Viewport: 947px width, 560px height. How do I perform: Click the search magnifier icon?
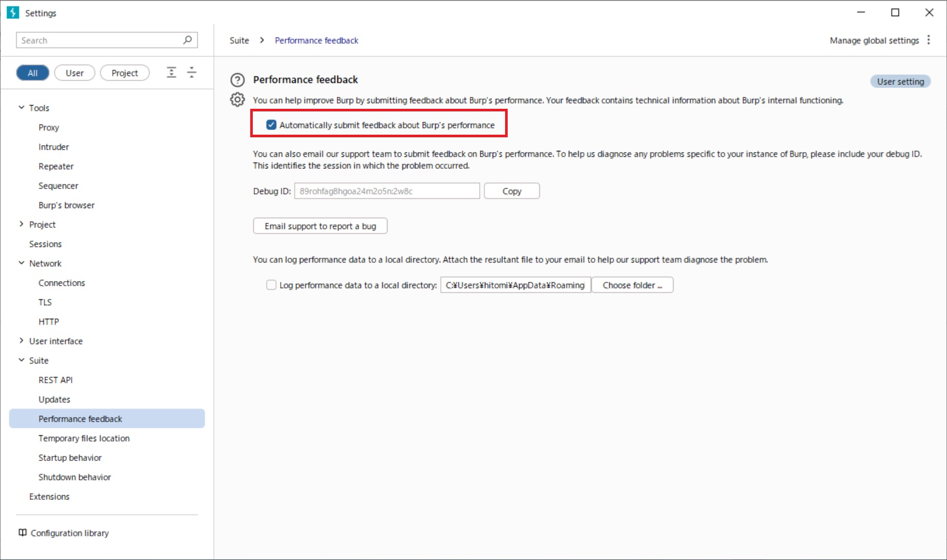(x=188, y=40)
